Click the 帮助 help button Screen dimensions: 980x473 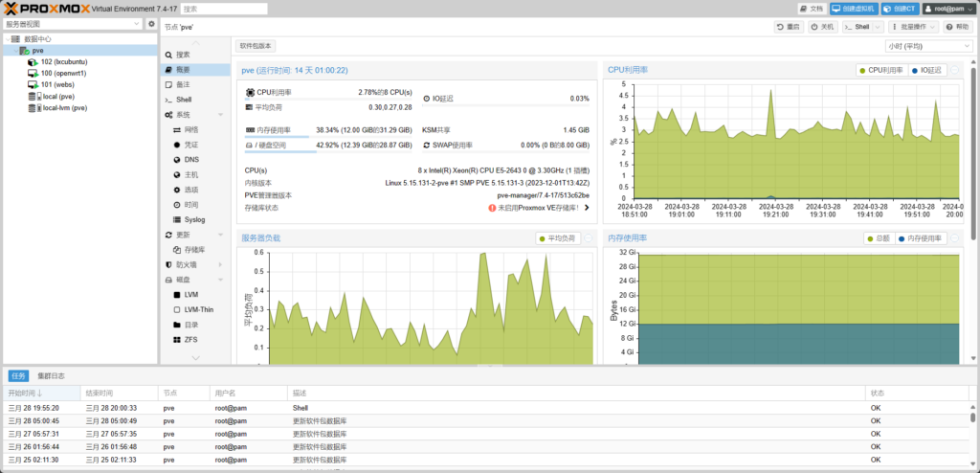(957, 27)
